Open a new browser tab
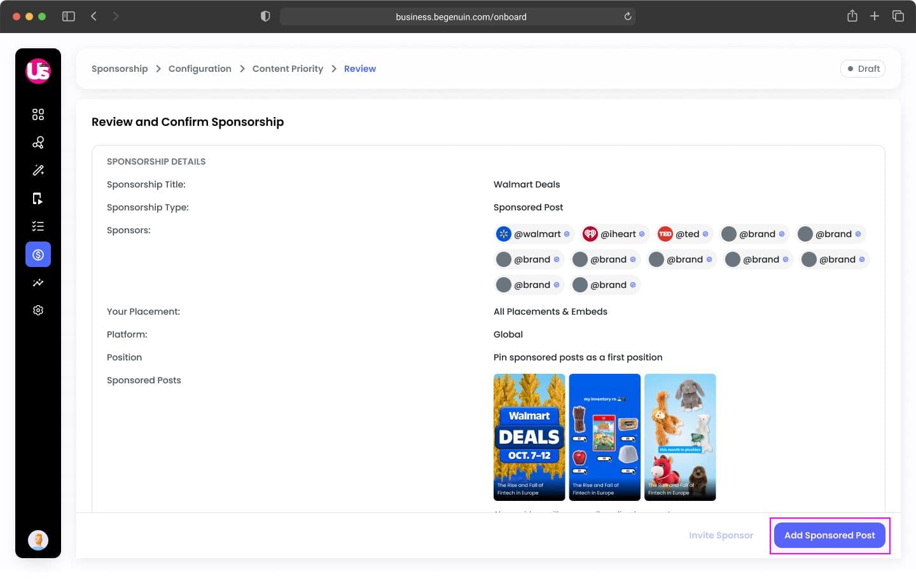The image size is (916, 588). (x=875, y=17)
